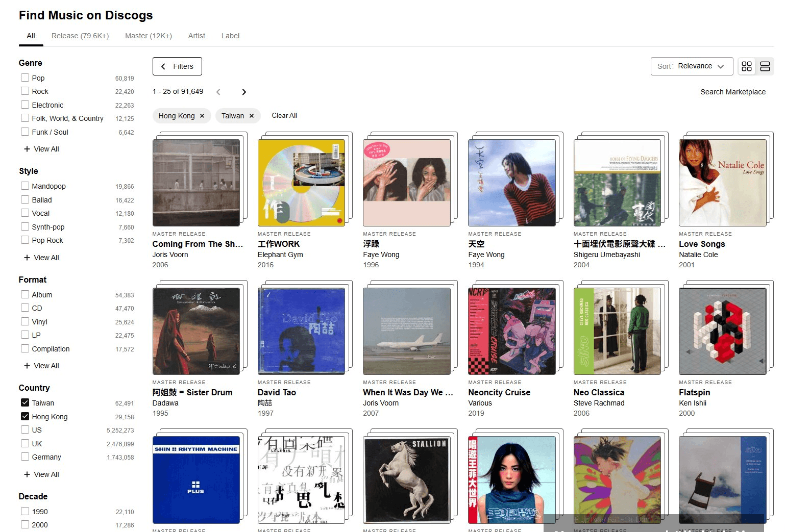
Task: Open the Artist tab
Action: pyautogui.click(x=197, y=36)
